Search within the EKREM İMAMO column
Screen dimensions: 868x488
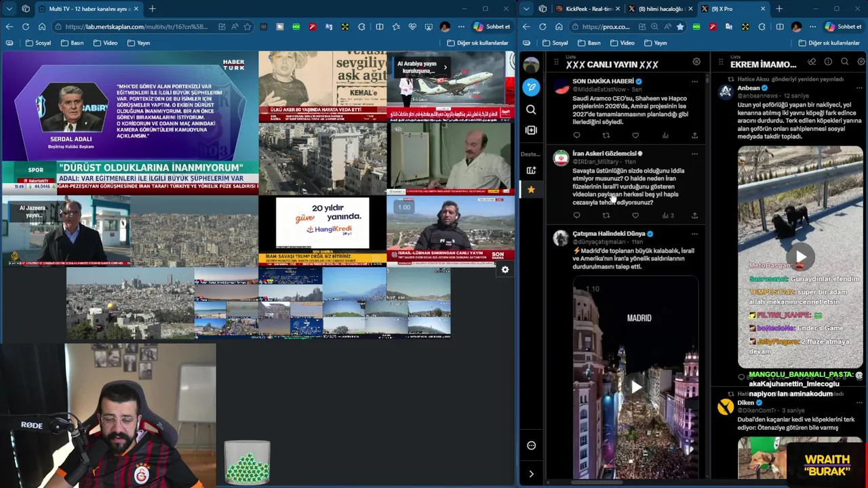844,62
